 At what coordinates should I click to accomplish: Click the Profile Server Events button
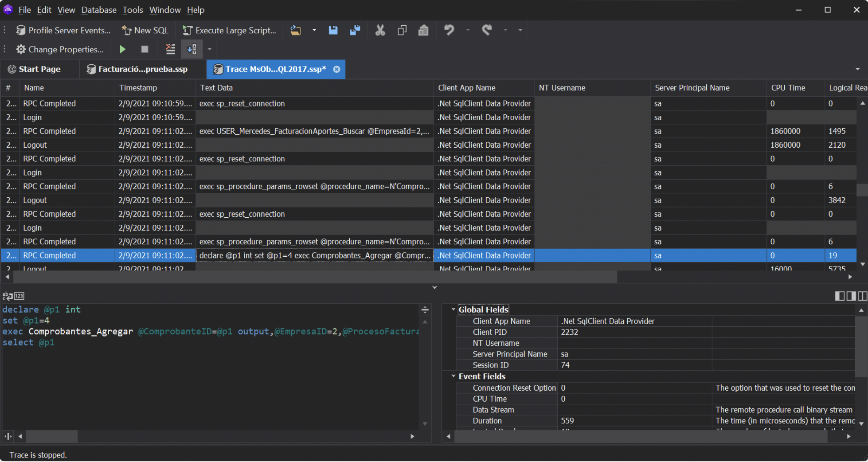[63, 30]
